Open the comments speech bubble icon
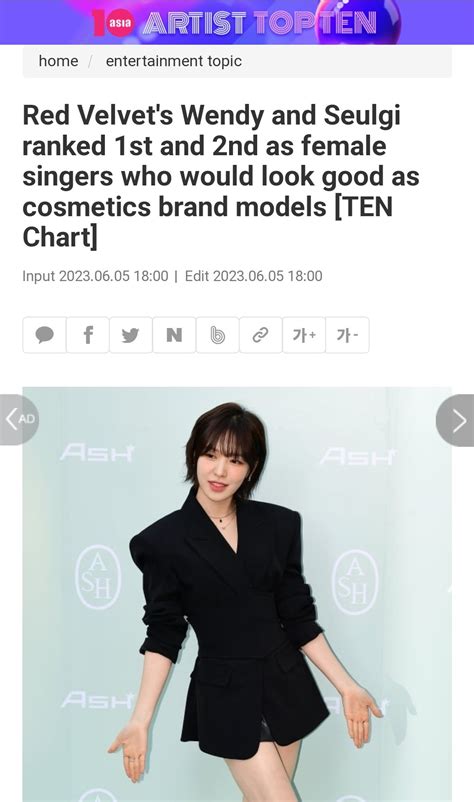Screen dimensions: 474x802 click(x=44, y=335)
